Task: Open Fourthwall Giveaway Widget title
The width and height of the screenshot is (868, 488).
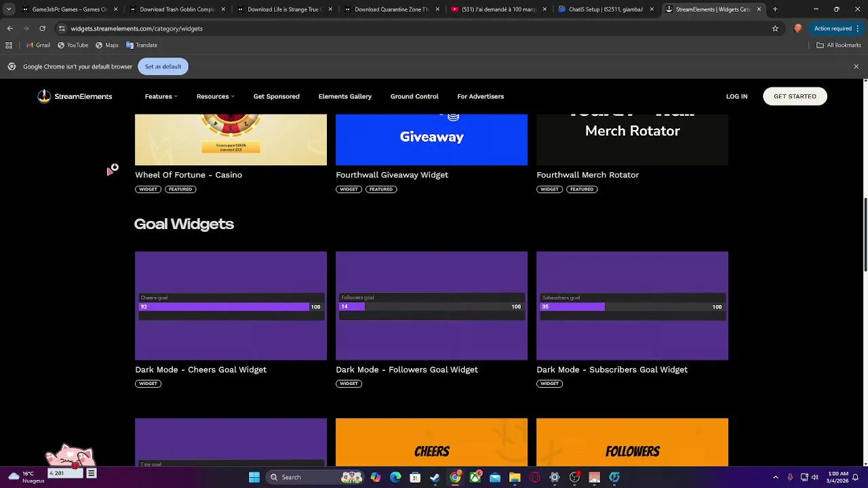Action: [392, 175]
